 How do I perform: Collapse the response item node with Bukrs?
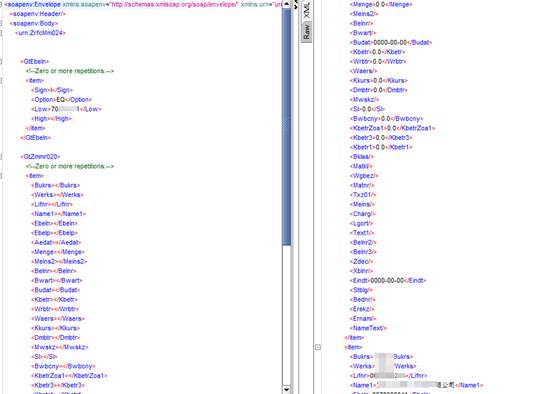point(318,347)
